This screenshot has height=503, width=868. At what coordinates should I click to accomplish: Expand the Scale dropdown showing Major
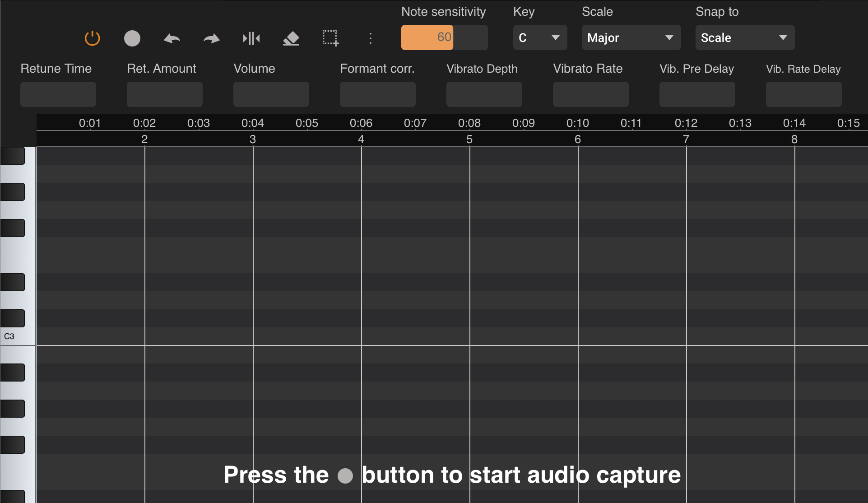point(631,37)
